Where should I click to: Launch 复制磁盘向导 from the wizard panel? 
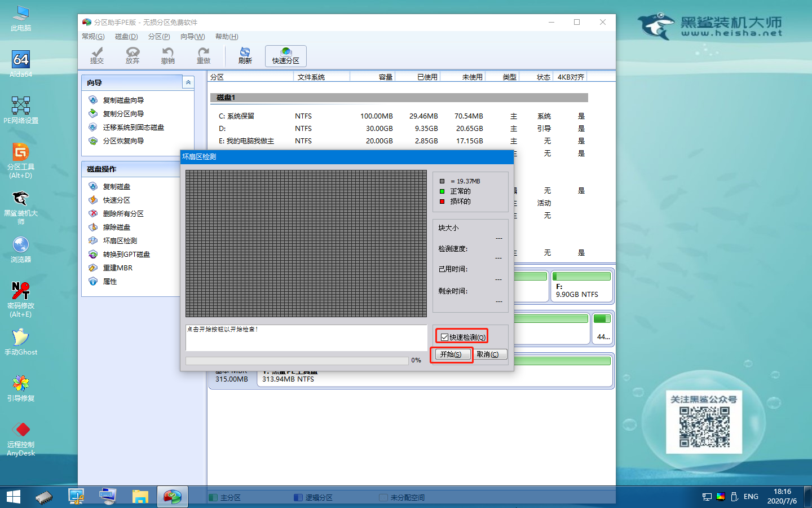[123, 100]
